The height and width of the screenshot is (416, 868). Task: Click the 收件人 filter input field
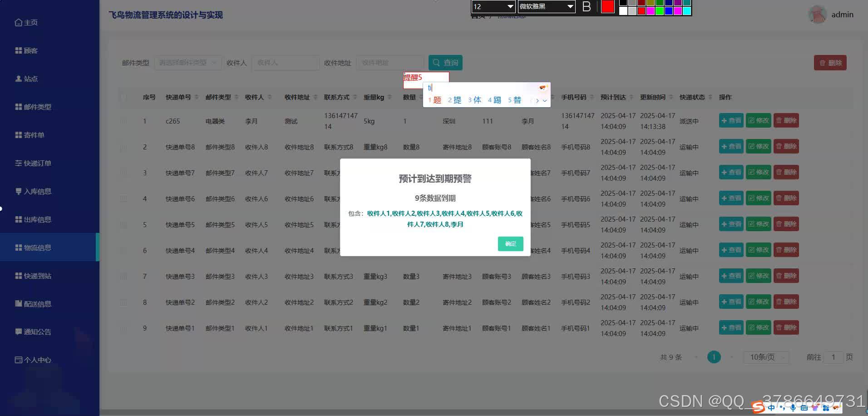[286, 63]
